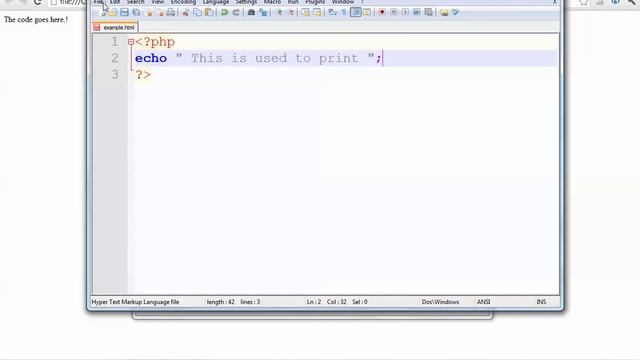Click the "Ln : 2" status entry

[x=313, y=302]
